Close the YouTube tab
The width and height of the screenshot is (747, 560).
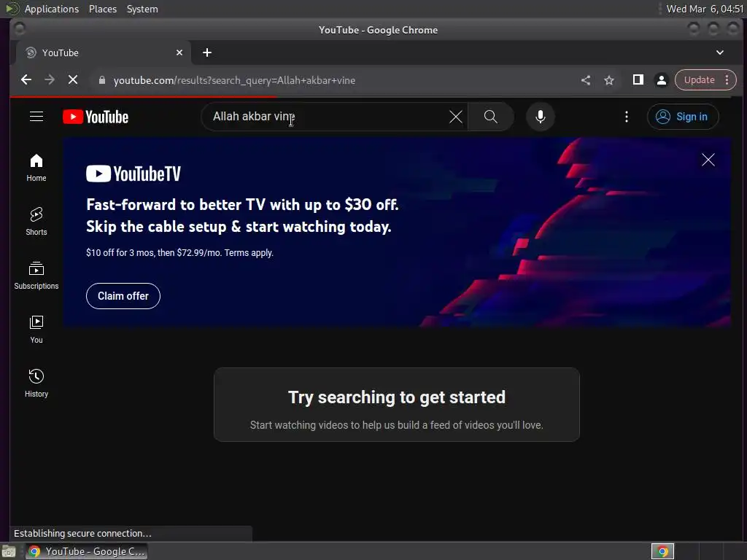[179, 52]
